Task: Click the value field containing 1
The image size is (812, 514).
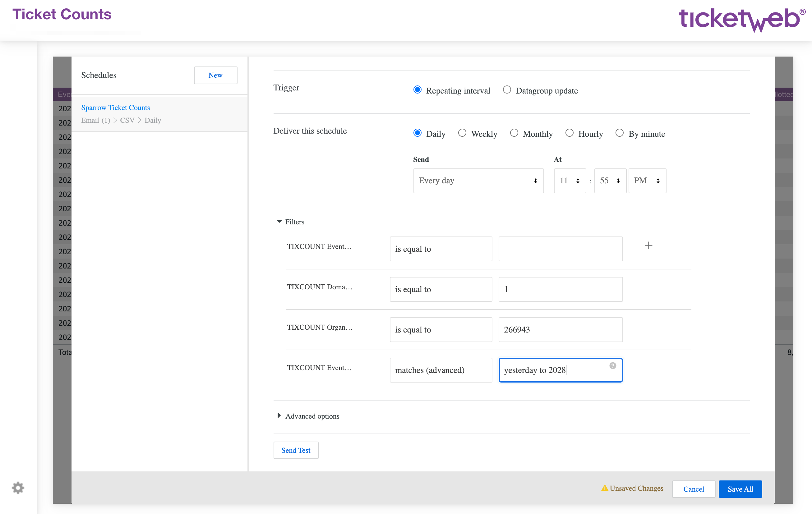Action: pyautogui.click(x=561, y=289)
